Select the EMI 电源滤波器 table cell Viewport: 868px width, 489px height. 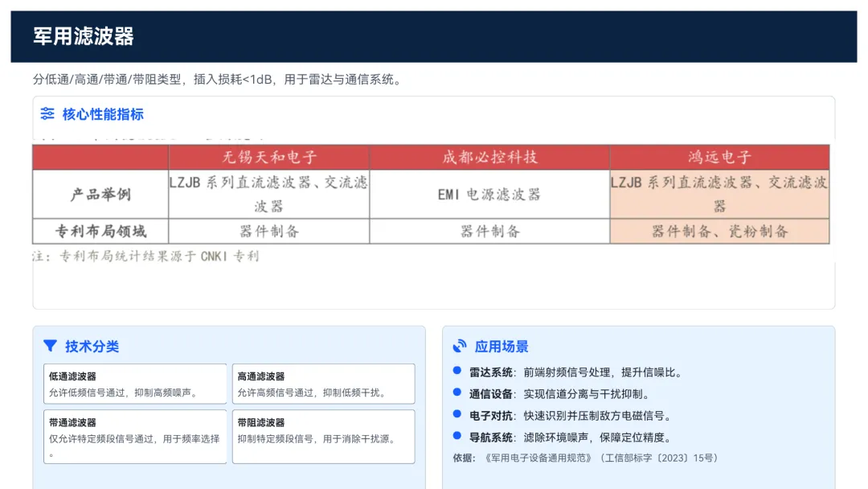pos(489,195)
